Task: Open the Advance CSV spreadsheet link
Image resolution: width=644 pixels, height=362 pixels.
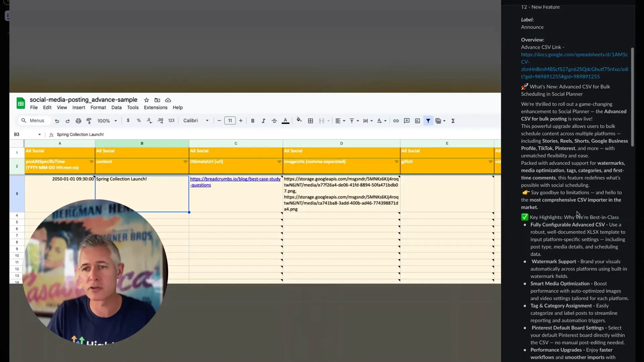Action: (x=574, y=65)
